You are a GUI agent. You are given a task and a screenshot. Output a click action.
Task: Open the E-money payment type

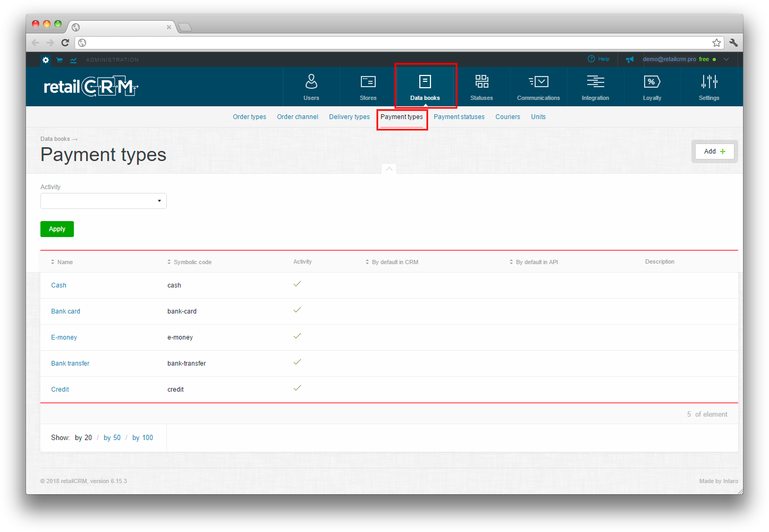tap(64, 337)
